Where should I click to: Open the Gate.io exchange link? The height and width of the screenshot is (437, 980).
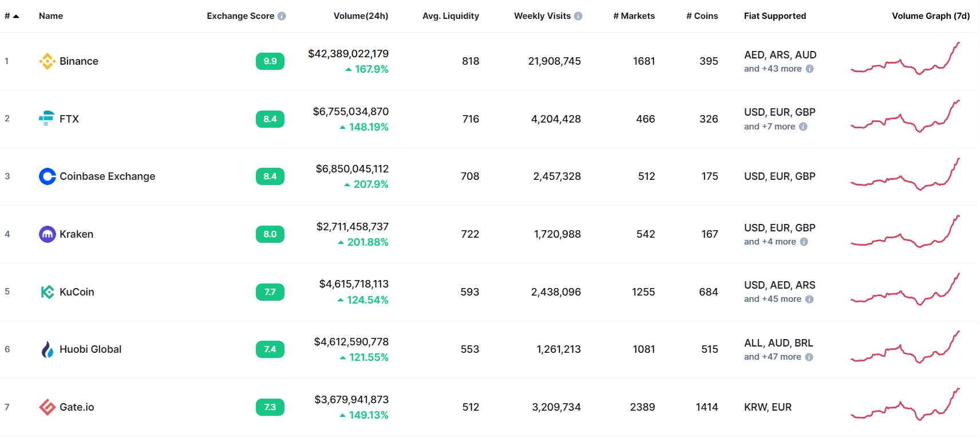[x=77, y=407]
